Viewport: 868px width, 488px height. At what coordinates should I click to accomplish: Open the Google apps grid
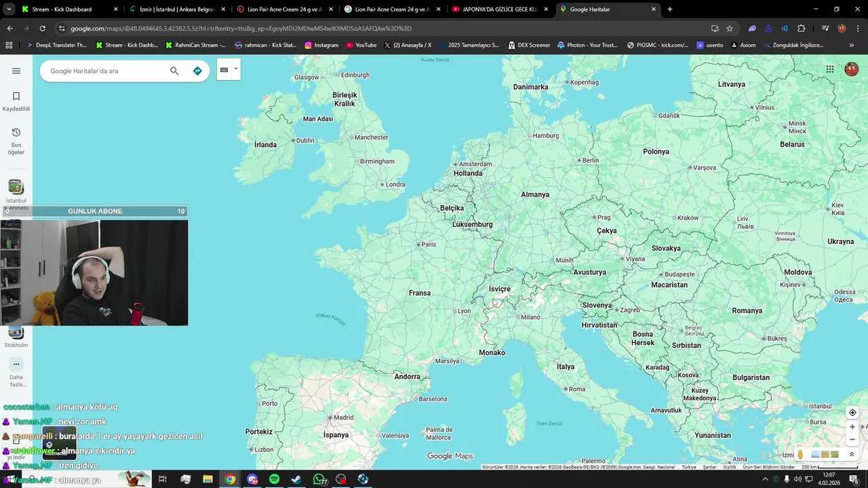click(830, 69)
